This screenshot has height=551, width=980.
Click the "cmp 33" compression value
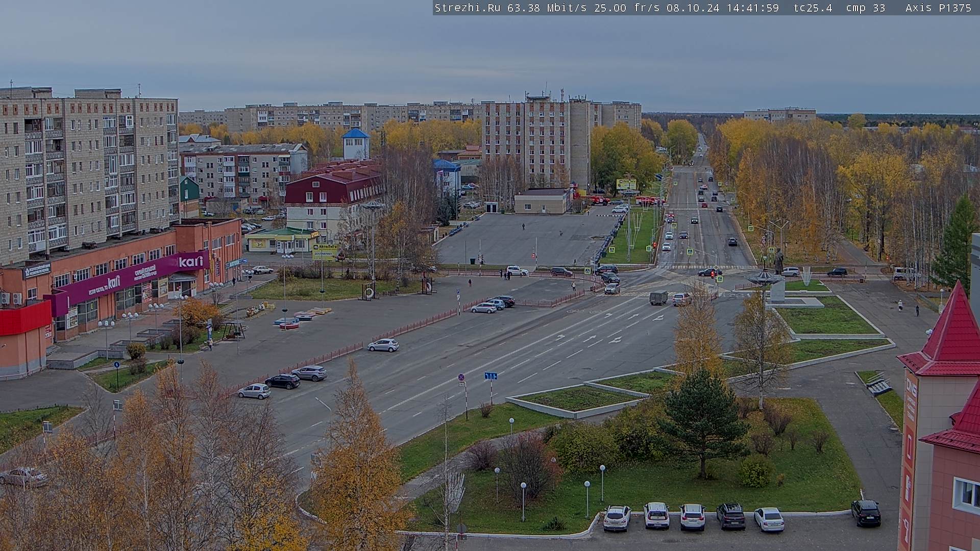tap(865, 8)
